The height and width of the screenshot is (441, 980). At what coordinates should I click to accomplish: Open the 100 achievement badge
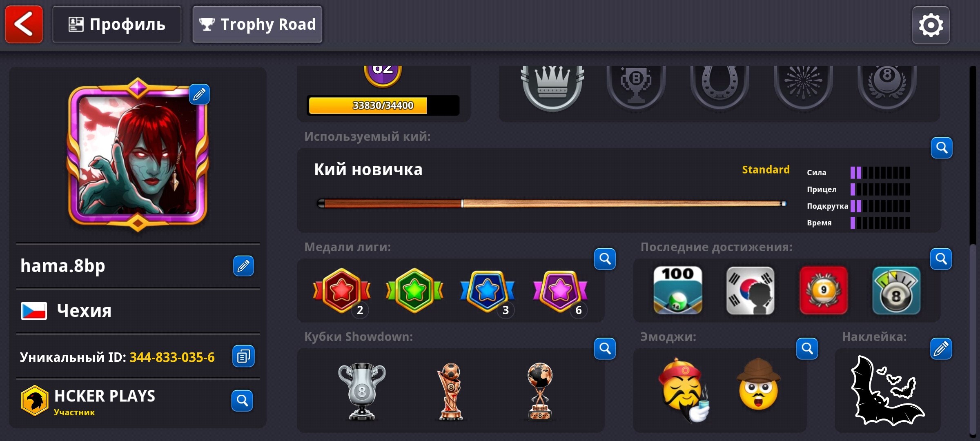678,290
